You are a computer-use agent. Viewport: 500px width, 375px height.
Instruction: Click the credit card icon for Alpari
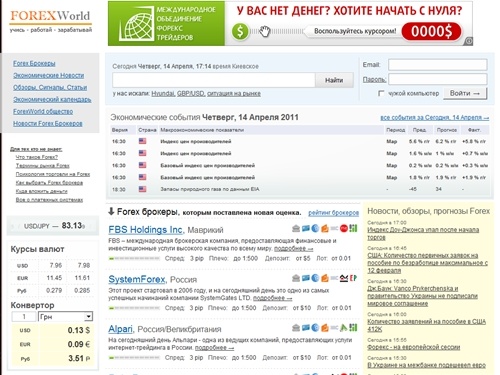306,328
